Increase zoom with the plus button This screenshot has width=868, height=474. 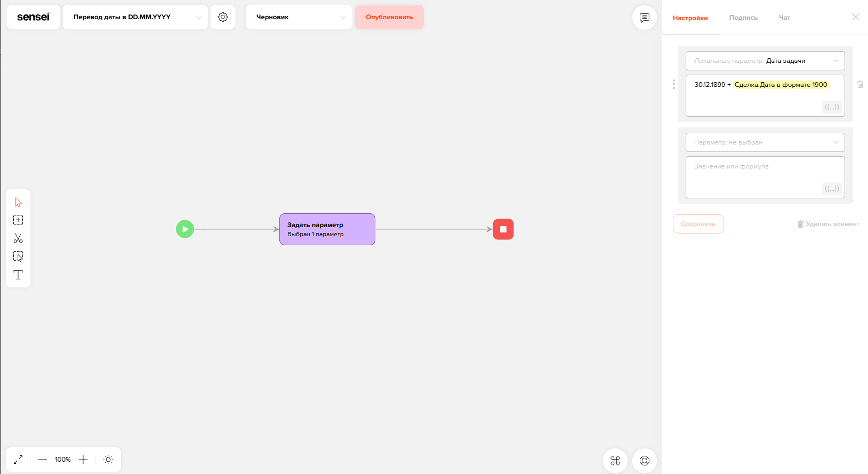click(83, 460)
